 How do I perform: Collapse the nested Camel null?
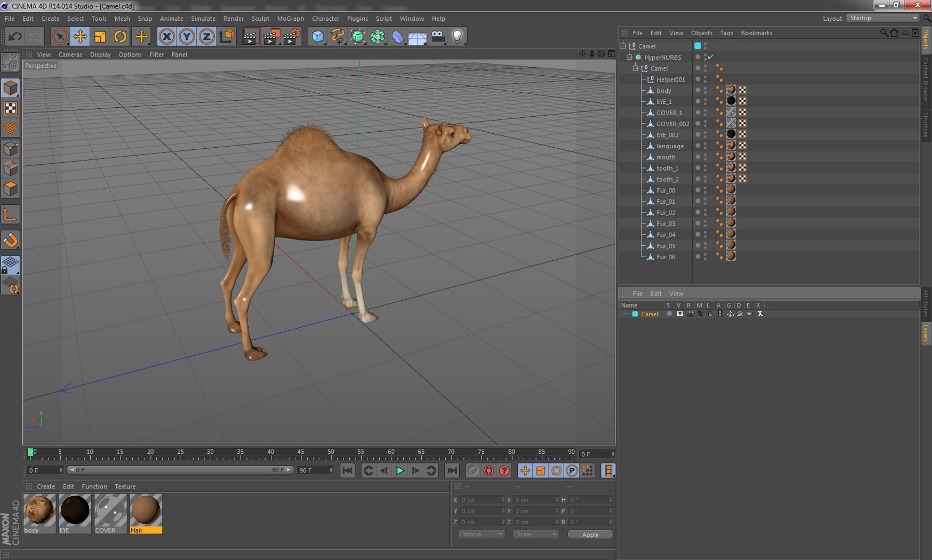(x=635, y=68)
